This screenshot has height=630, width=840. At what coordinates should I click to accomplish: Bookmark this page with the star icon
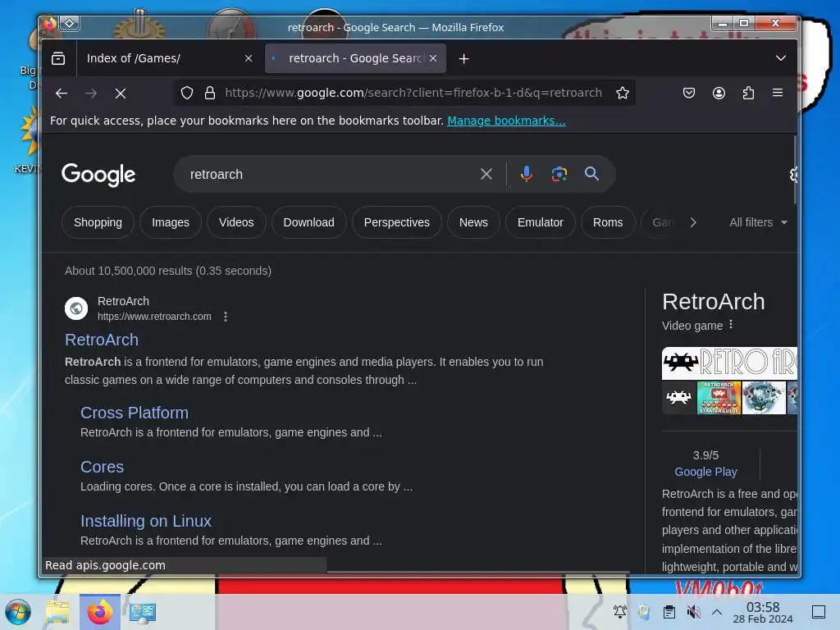pos(622,94)
